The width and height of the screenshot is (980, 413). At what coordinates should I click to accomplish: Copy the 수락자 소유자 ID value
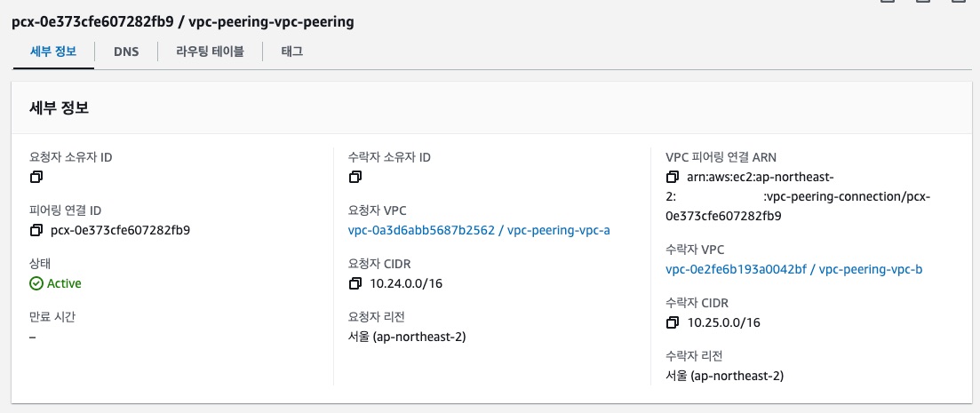355,177
